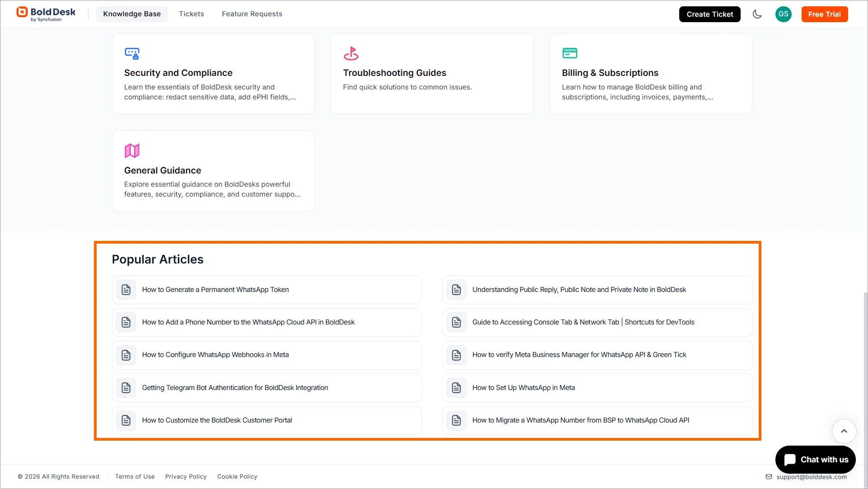Click the support@bolddesk.com email link
The width and height of the screenshot is (868, 489).
[x=811, y=477]
